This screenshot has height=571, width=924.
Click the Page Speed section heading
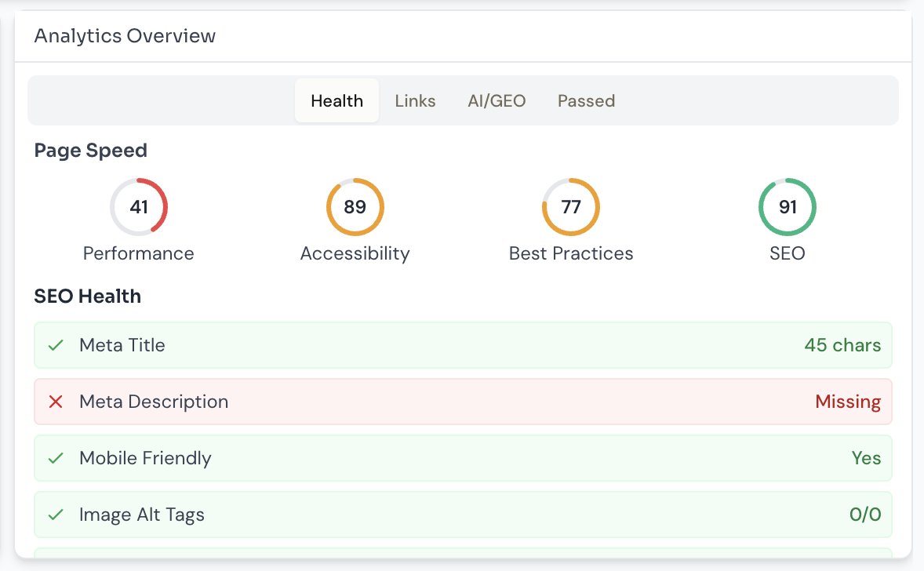tap(91, 151)
